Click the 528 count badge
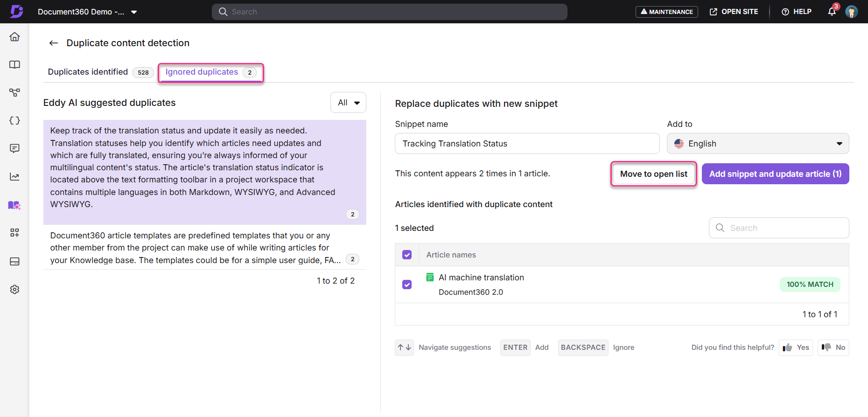868x417 pixels. coord(143,72)
